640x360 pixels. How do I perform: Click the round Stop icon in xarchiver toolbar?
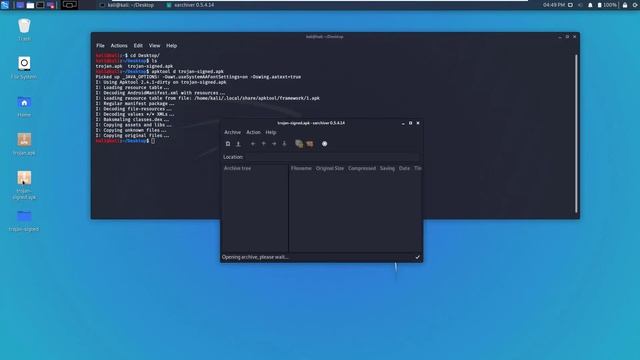click(324, 144)
